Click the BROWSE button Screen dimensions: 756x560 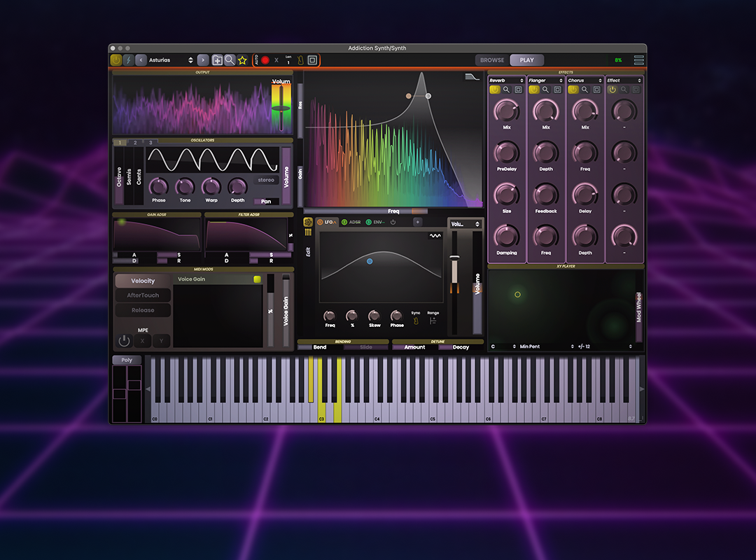(x=492, y=60)
